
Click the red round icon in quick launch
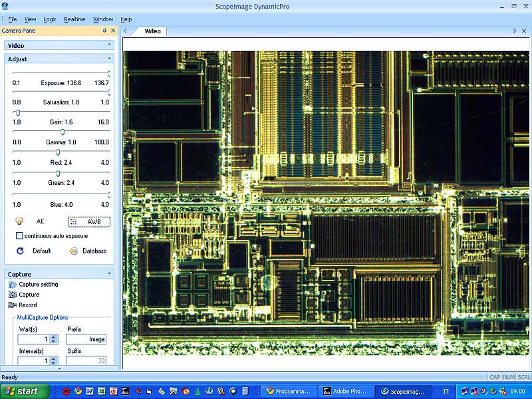tap(66, 391)
